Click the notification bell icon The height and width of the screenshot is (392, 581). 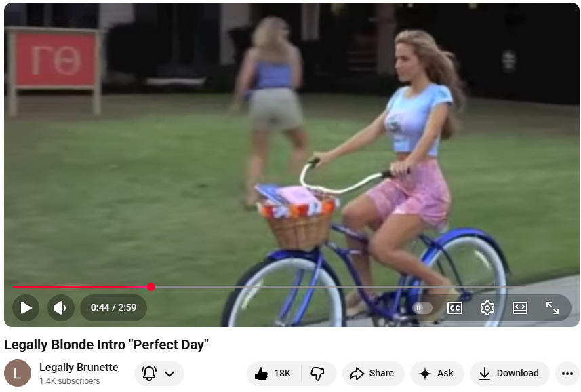click(149, 374)
